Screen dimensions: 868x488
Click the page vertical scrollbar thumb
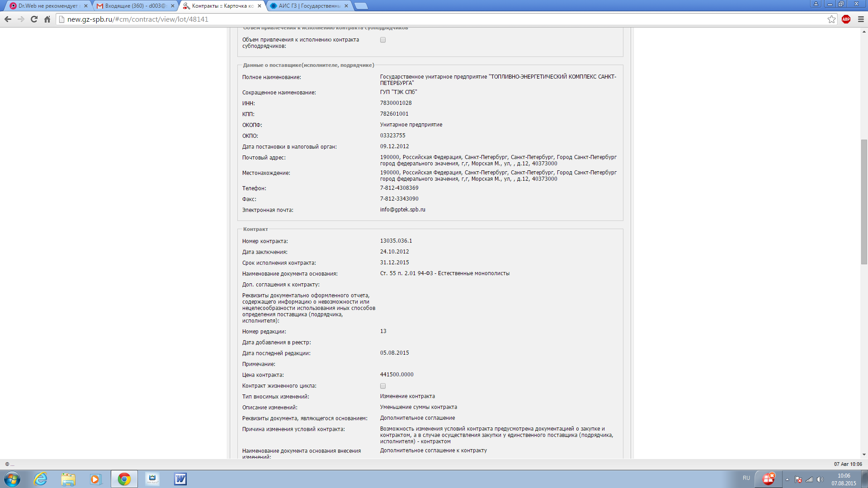(864, 202)
